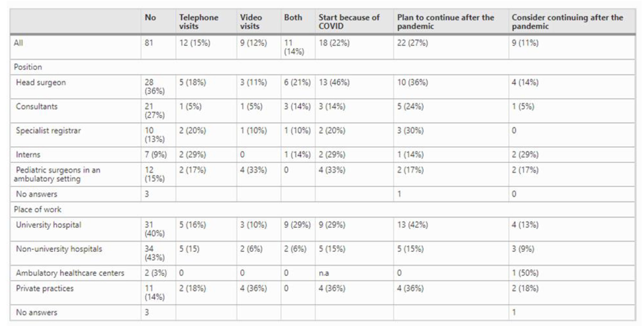644x328 pixels.
Task: Click "Pediatric surgeons in an ambulatory setting" label
Action: [57, 174]
